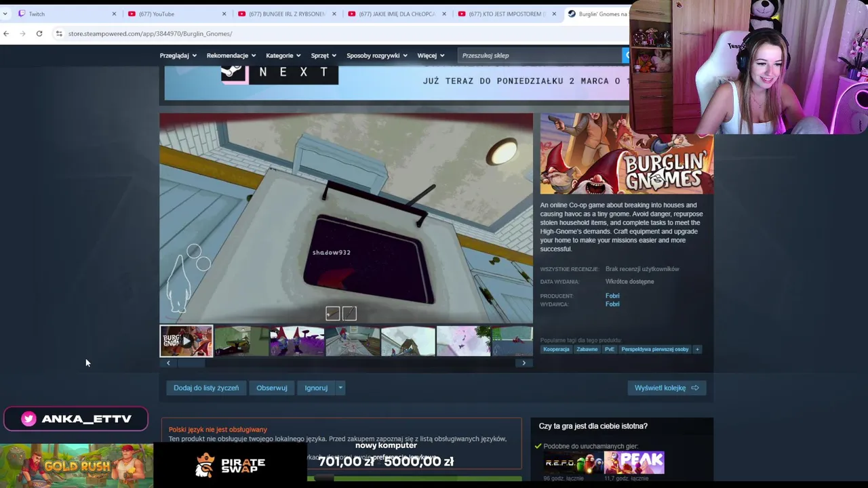The image size is (868, 488).
Task: Switch to the (677) YouTube tab
Action: click(x=175, y=14)
